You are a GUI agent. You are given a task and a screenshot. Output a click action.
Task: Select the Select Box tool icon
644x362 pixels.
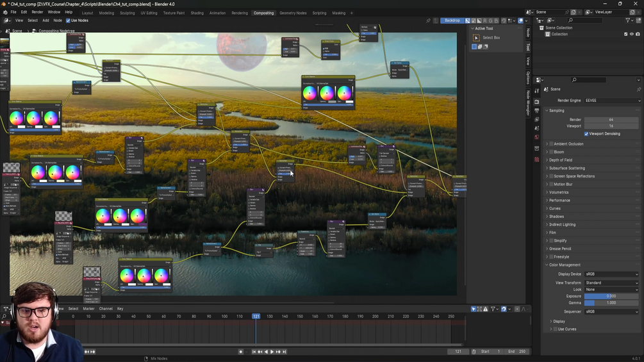476,38
